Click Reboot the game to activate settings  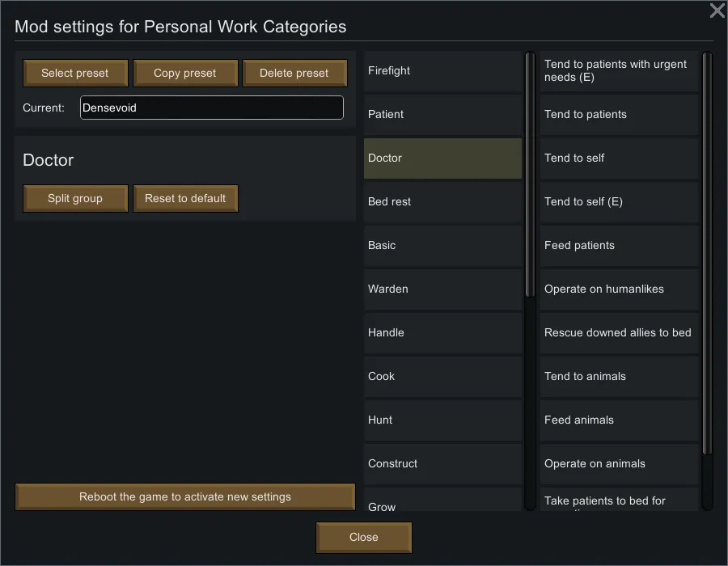[185, 496]
